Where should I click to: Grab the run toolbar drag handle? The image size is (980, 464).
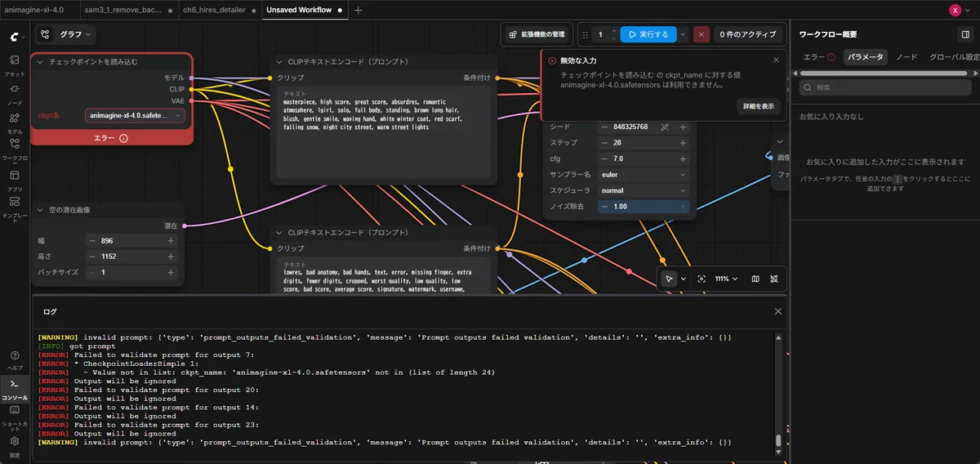coord(585,34)
